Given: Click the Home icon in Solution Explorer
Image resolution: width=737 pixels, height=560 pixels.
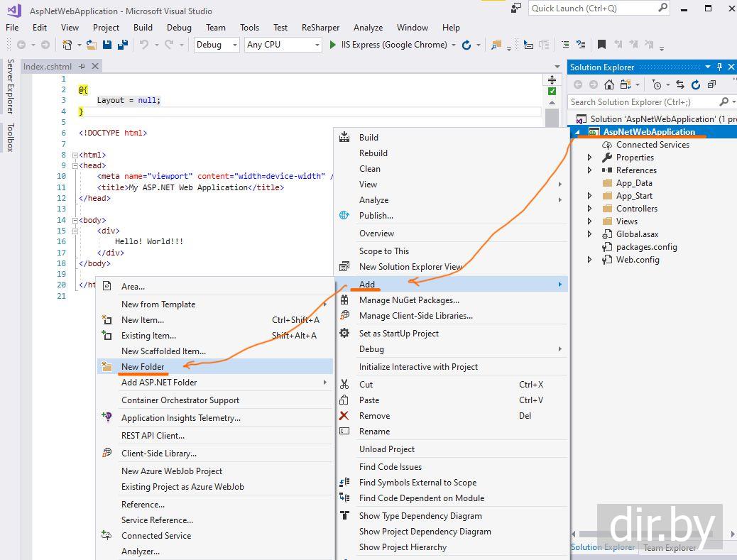Looking at the screenshot, I should pyautogui.click(x=608, y=84).
